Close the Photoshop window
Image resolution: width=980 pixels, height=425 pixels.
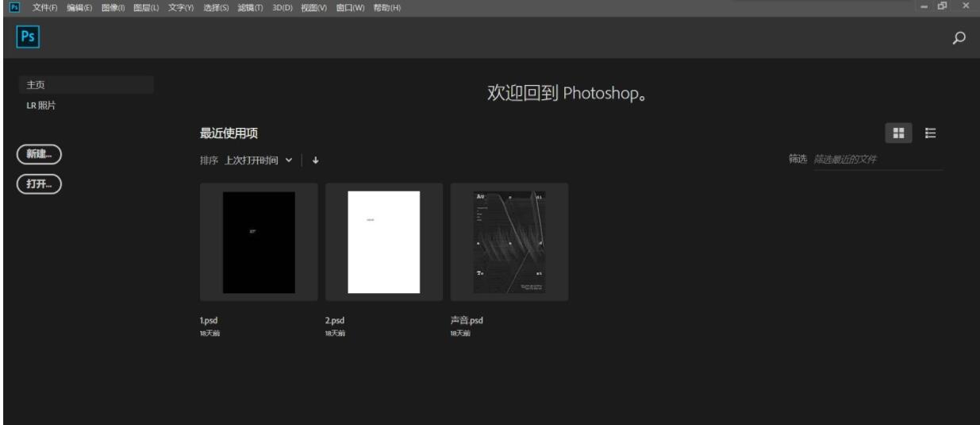(x=966, y=6)
